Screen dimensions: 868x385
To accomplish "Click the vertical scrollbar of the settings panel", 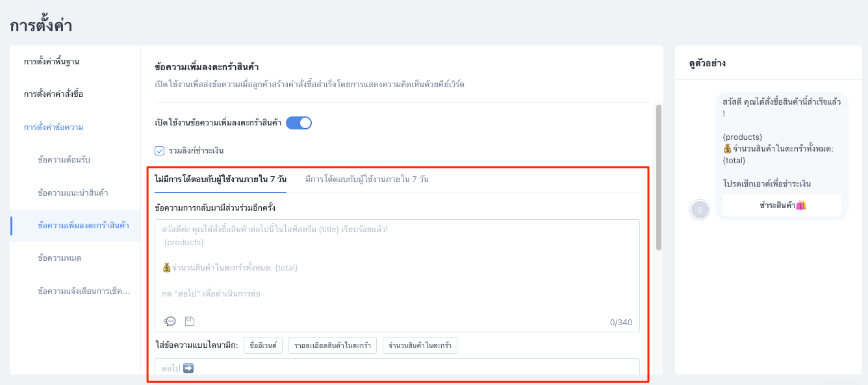I will click(x=659, y=177).
